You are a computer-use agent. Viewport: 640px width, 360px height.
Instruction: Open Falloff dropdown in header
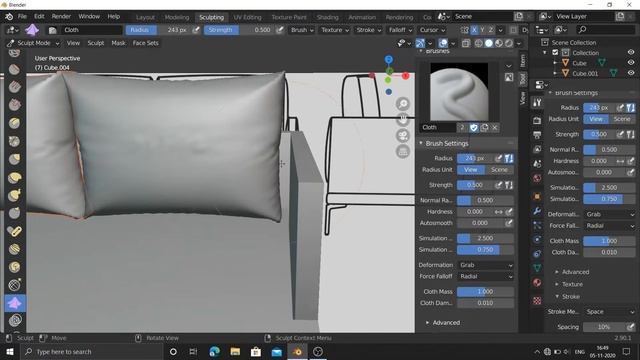tap(400, 30)
